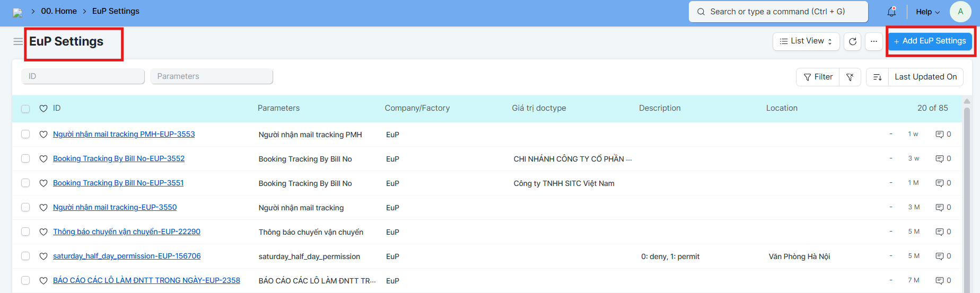Open the Help dropdown menu
Screen dimensions: 980x293
coord(927,12)
